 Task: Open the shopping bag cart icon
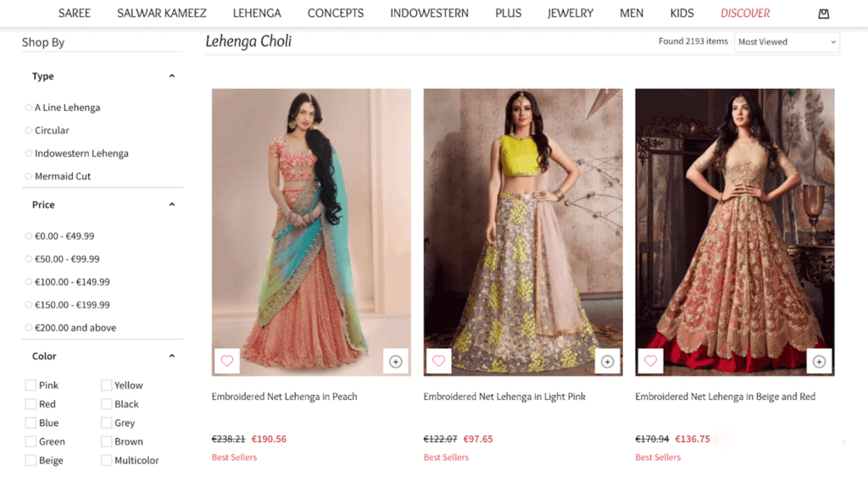coord(824,14)
